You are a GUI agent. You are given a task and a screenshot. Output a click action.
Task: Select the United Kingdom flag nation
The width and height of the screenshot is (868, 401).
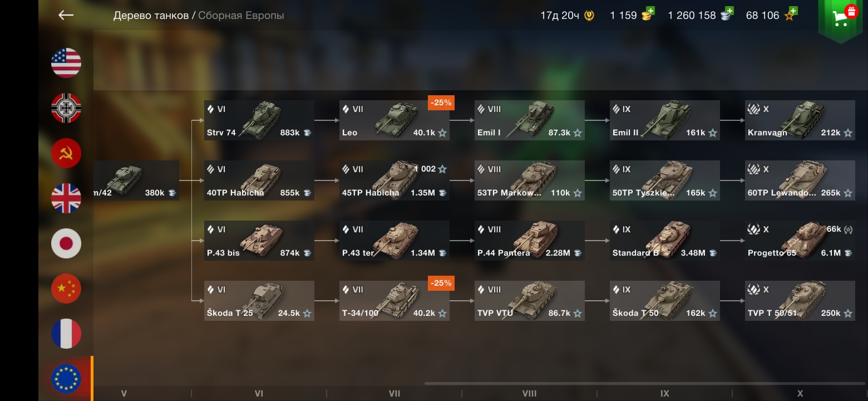pos(66,198)
